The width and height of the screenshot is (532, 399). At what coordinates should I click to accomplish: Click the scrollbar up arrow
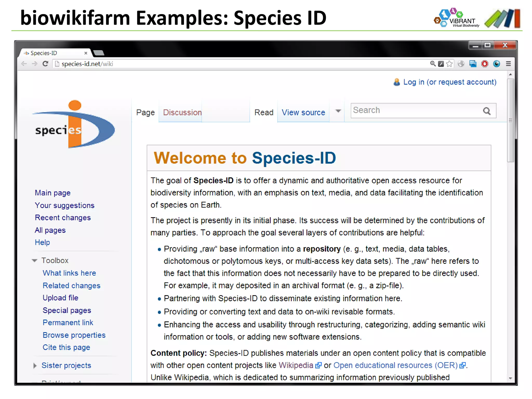510,74
